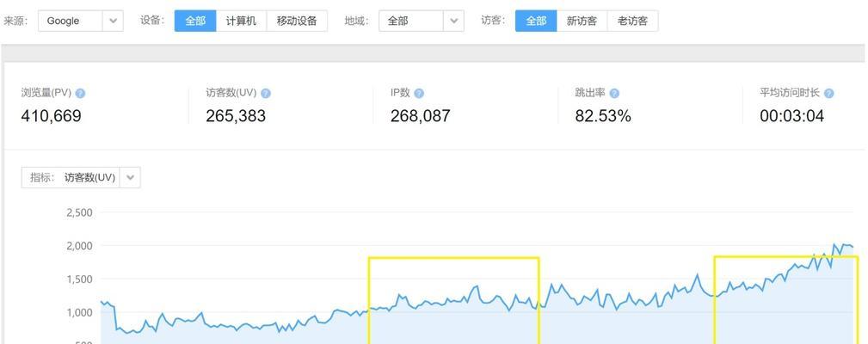Select 全部 in the 访客 filter
The width and height of the screenshot is (868, 344).
pyautogui.click(x=536, y=21)
